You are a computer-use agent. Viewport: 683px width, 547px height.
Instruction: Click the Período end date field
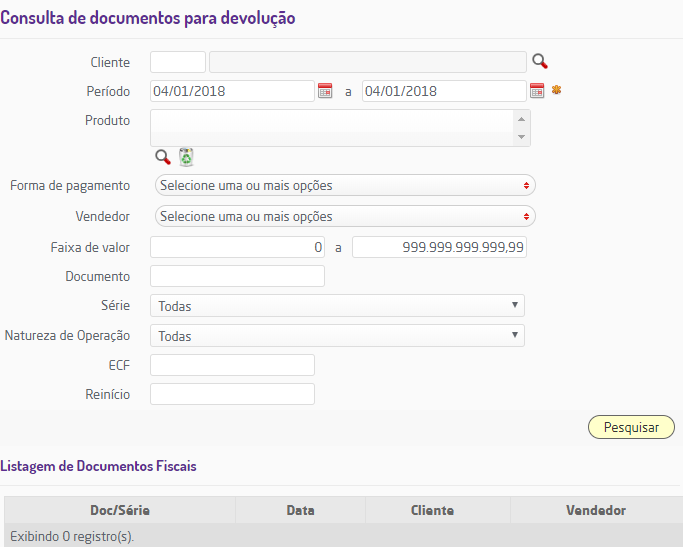click(444, 91)
